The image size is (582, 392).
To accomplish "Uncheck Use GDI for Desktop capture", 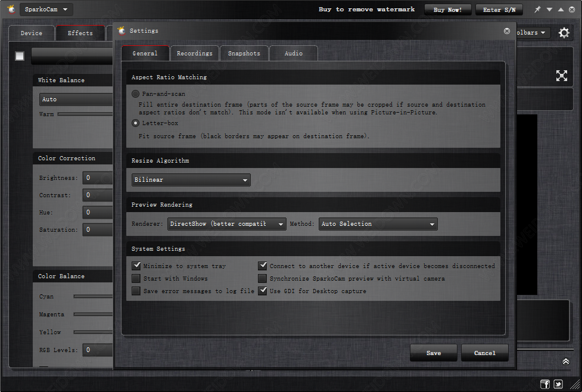I will pos(263,291).
